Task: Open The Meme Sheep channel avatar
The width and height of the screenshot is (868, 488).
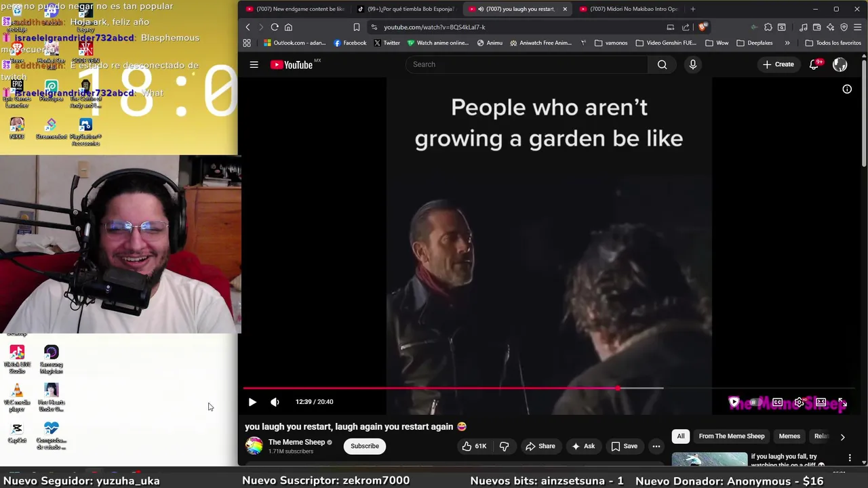Action: point(254,445)
